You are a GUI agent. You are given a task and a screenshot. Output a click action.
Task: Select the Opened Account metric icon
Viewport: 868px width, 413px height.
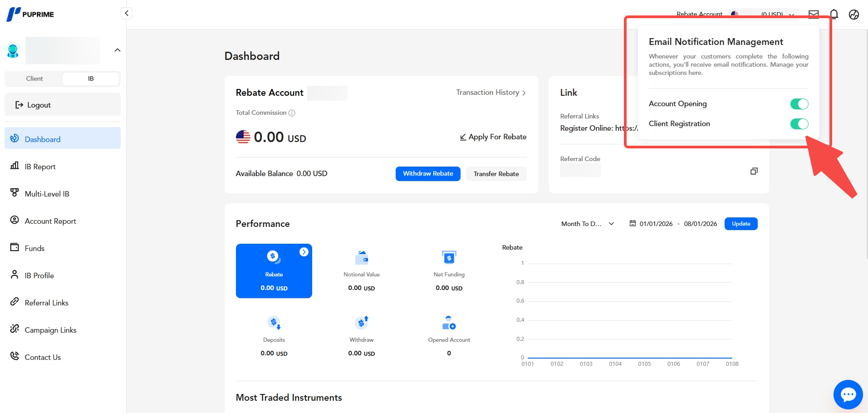tap(449, 323)
